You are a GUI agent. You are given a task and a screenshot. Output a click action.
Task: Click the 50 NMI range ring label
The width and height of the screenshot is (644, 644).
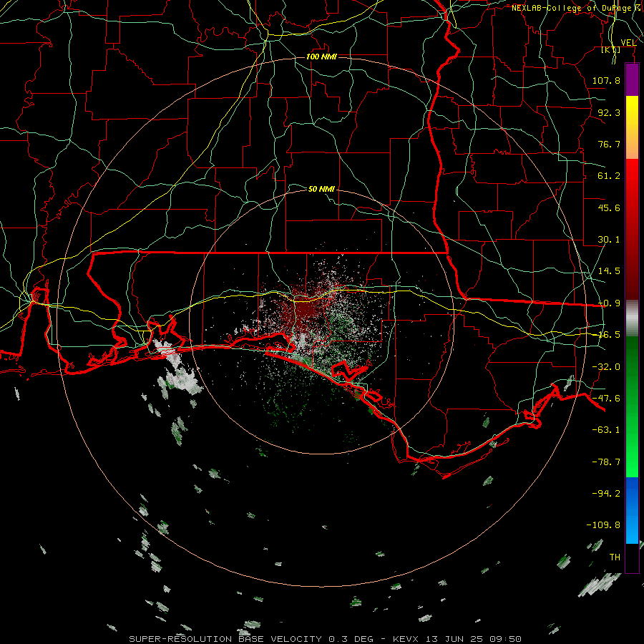[321, 189]
